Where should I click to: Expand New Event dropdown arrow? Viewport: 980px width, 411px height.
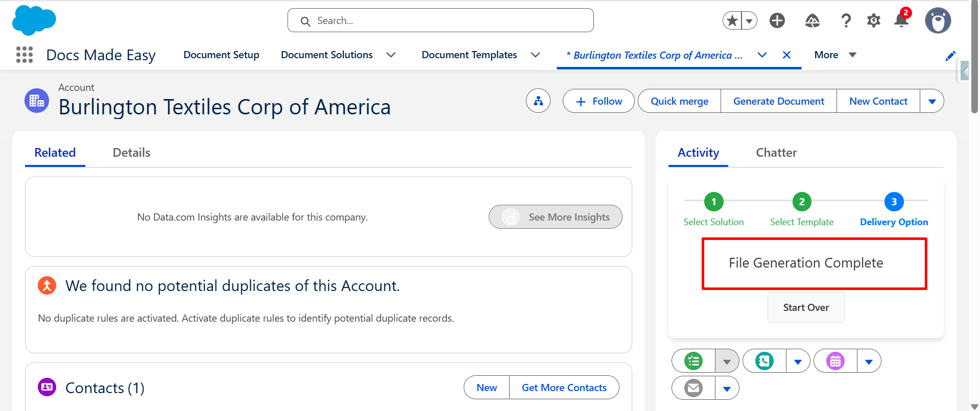pos(869,361)
